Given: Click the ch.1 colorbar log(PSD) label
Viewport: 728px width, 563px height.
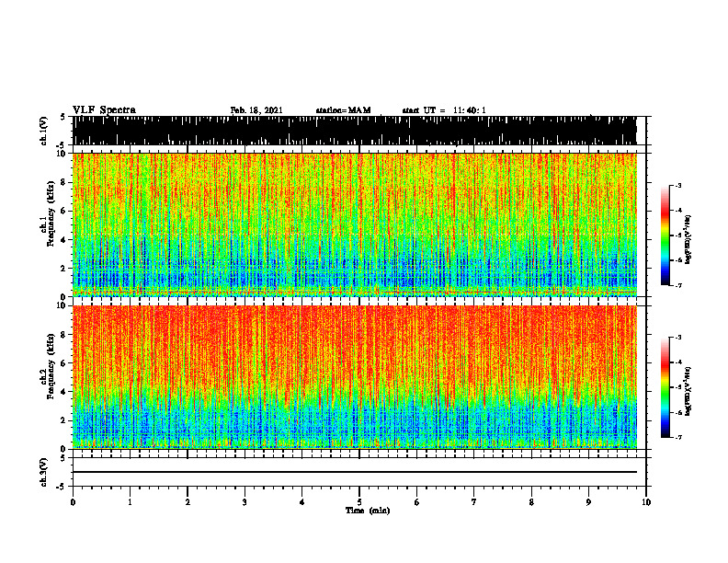Looking at the screenshot, I should click(x=688, y=239).
